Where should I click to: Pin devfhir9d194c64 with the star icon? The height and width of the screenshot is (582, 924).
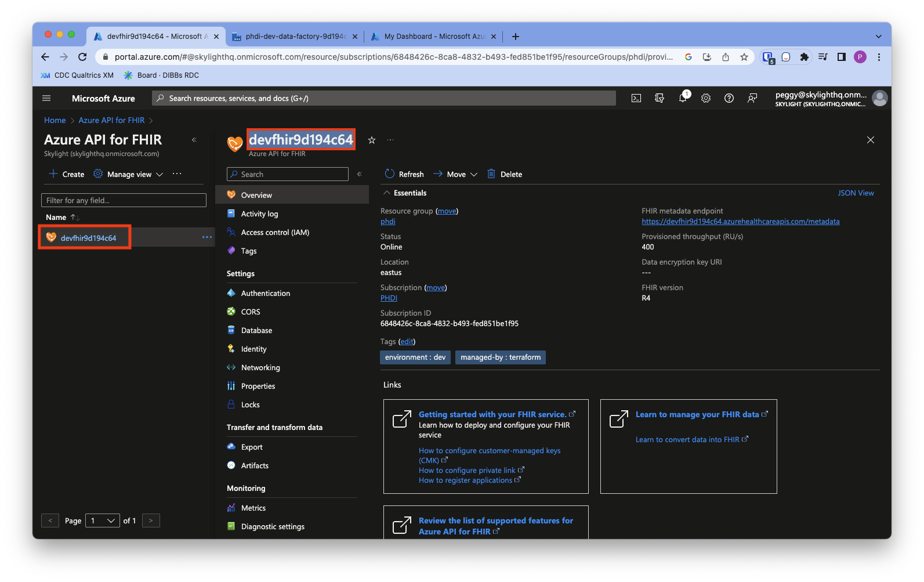tap(372, 140)
